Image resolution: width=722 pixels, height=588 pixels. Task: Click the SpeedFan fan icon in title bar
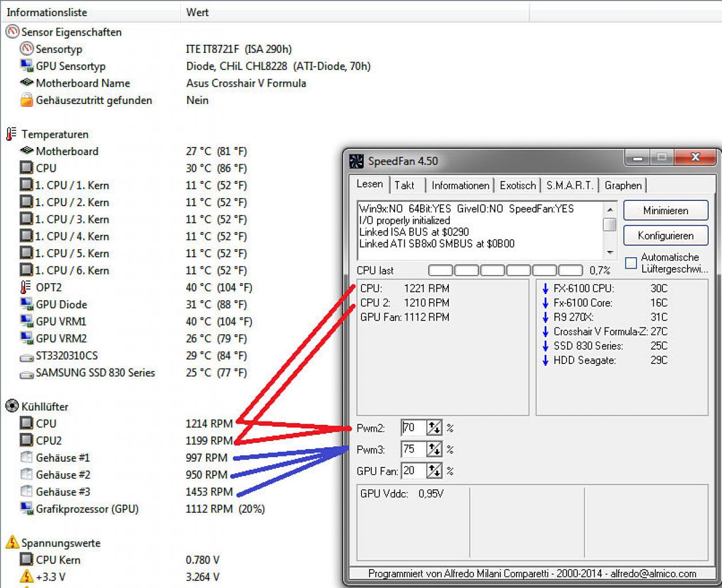click(x=356, y=161)
